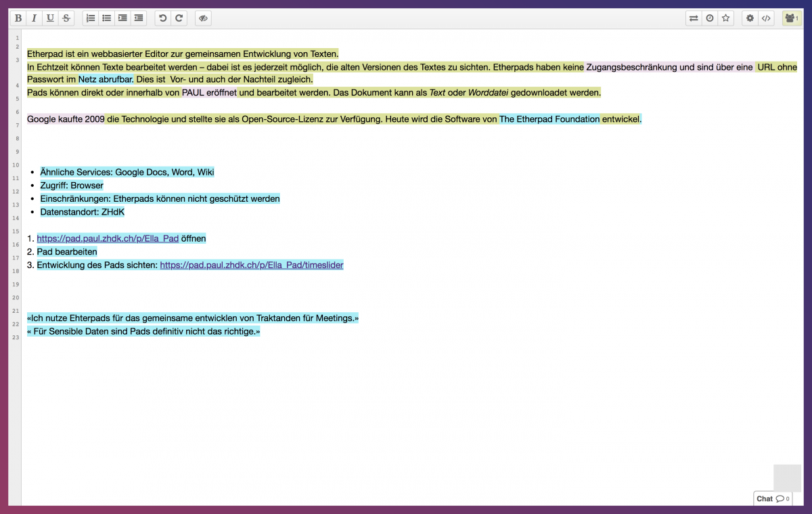Save revision with the star icon

click(725, 18)
